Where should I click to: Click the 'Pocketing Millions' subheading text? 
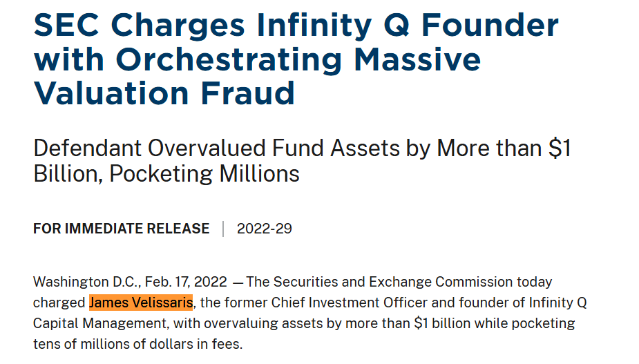(x=204, y=174)
